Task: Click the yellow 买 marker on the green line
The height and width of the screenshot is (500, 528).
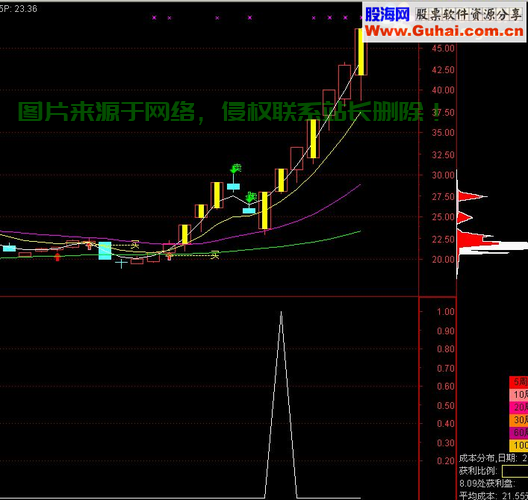Action: (215, 255)
